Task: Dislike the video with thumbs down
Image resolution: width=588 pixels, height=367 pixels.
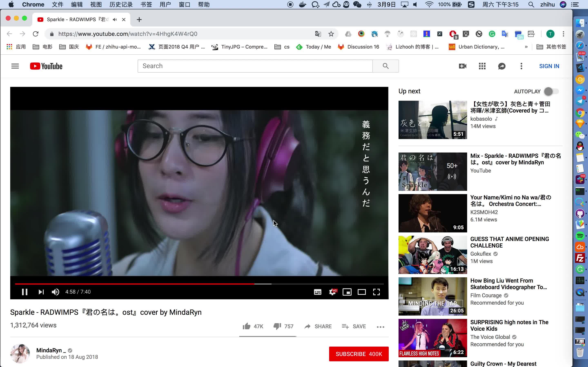Action: coord(277,326)
